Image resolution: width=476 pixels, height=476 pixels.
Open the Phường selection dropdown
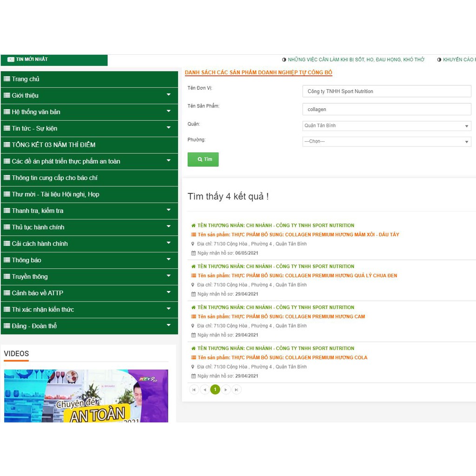[386, 141]
